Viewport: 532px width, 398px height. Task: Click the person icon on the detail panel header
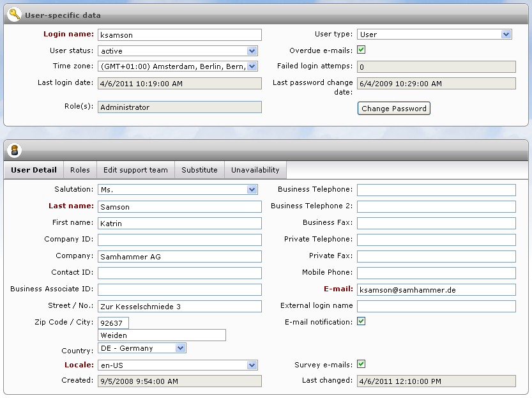pyautogui.click(x=15, y=151)
